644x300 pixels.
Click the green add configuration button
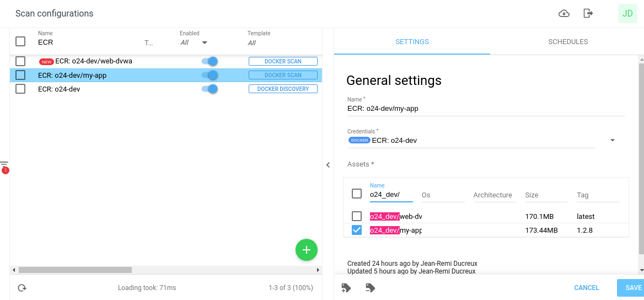(307, 250)
